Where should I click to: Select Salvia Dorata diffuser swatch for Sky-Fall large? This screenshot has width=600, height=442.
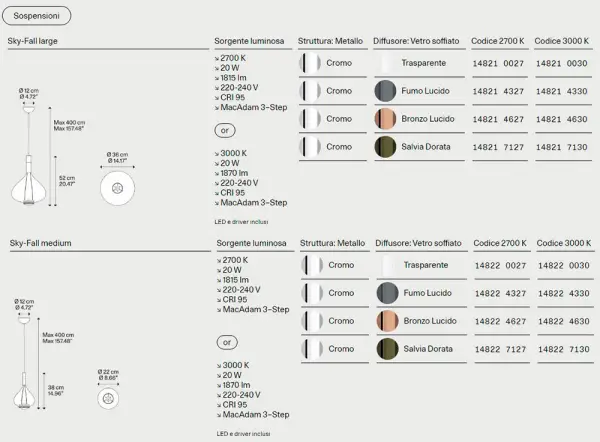pos(384,147)
